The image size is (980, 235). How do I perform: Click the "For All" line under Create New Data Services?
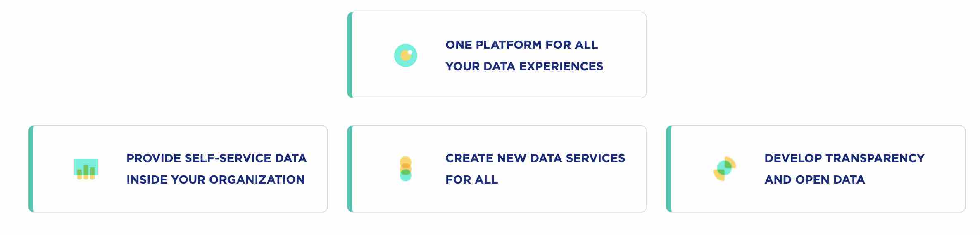pyautogui.click(x=472, y=180)
